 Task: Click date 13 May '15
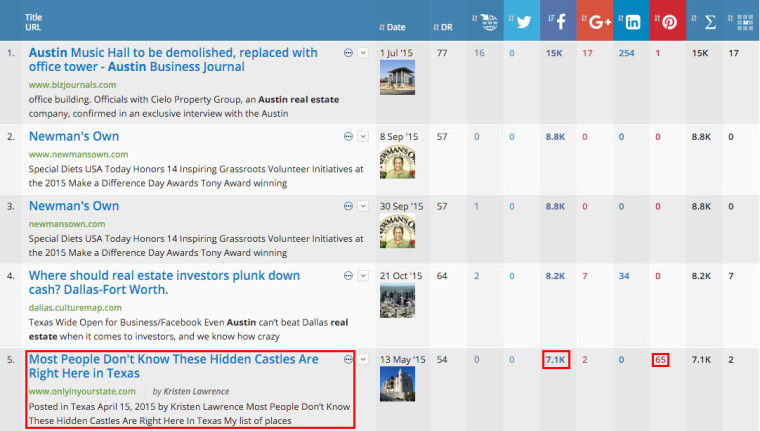(403, 359)
